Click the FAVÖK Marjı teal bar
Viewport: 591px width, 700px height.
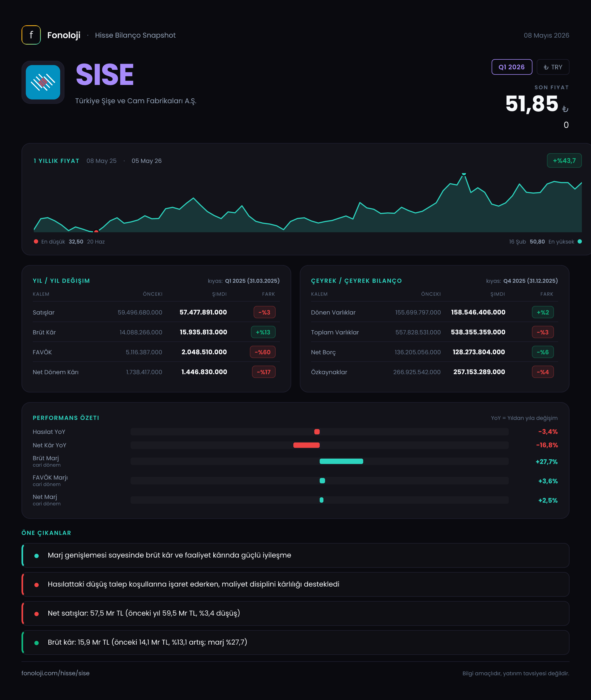(x=322, y=481)
